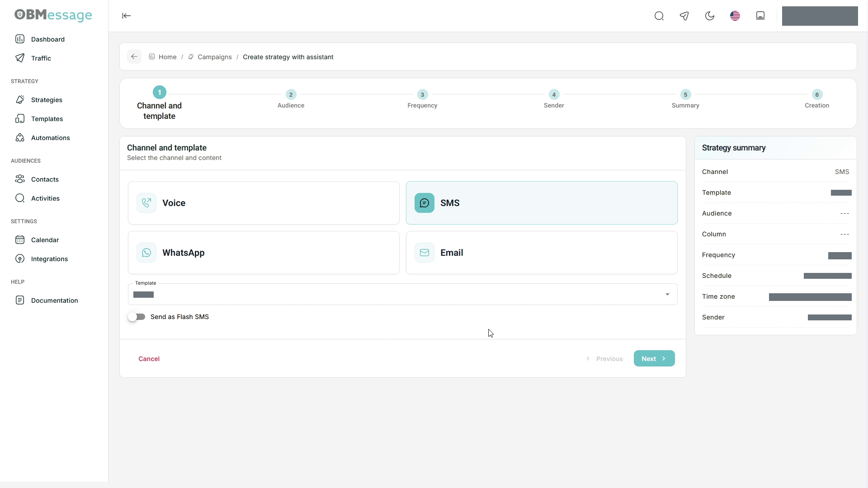The height and width of the screenshot is (488, 868).
Task: Collapse the sidebar with the arrow icon
Action: (127, 16)
